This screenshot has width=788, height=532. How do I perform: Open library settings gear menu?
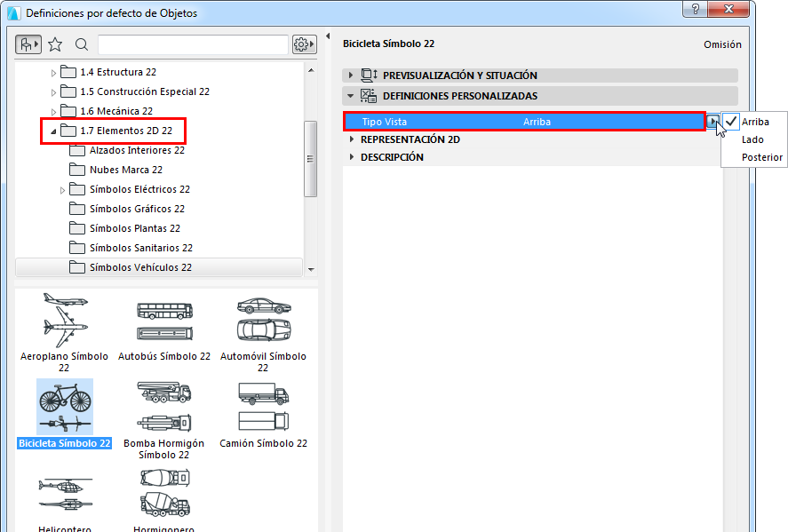tap(304, 44)
